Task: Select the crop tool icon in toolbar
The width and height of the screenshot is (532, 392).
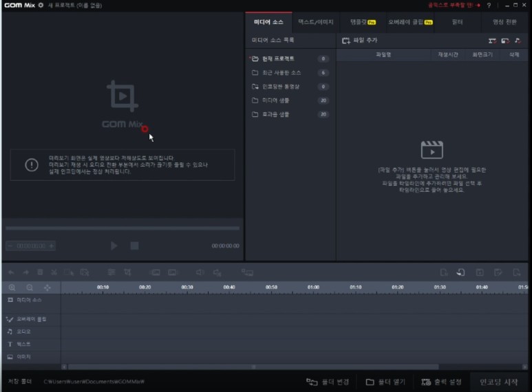Action: click(127, 272)
